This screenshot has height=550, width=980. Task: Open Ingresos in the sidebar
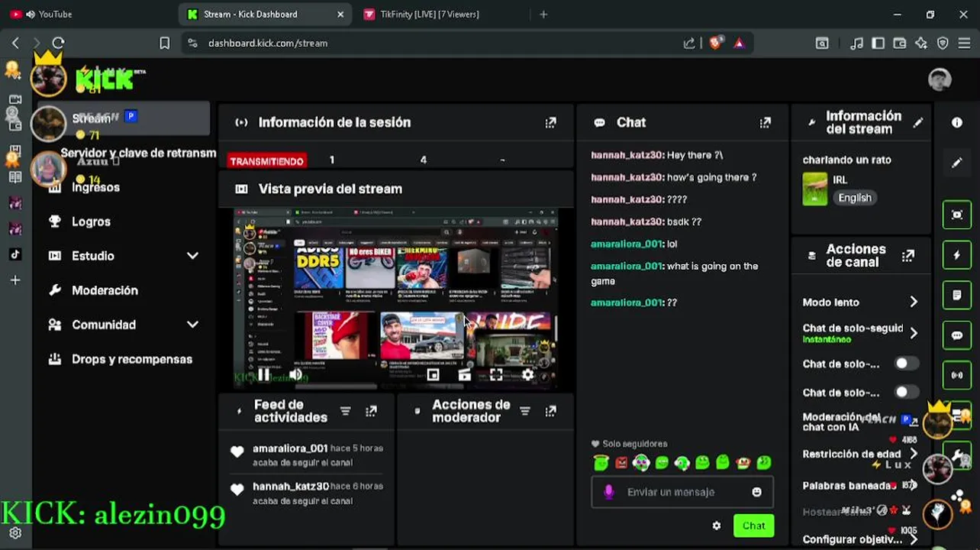95,187
